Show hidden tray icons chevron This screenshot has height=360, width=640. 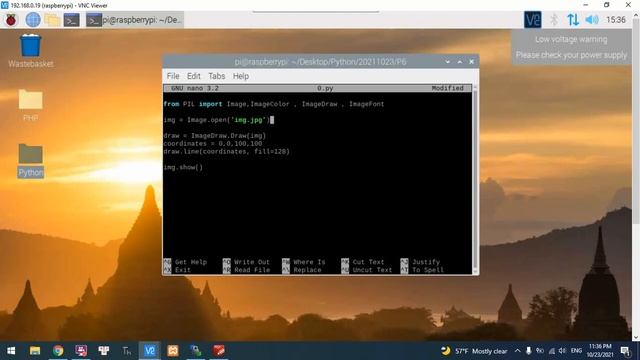518,351
